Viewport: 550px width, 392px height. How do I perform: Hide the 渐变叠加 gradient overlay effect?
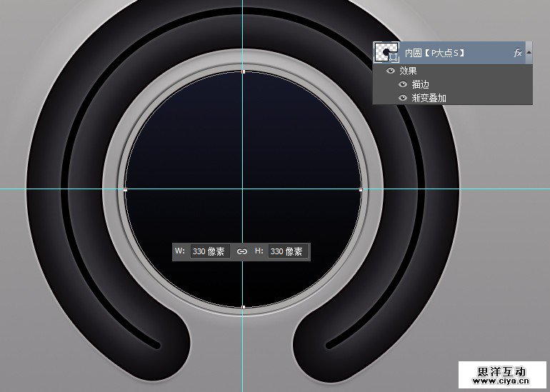tap(403, 98)
